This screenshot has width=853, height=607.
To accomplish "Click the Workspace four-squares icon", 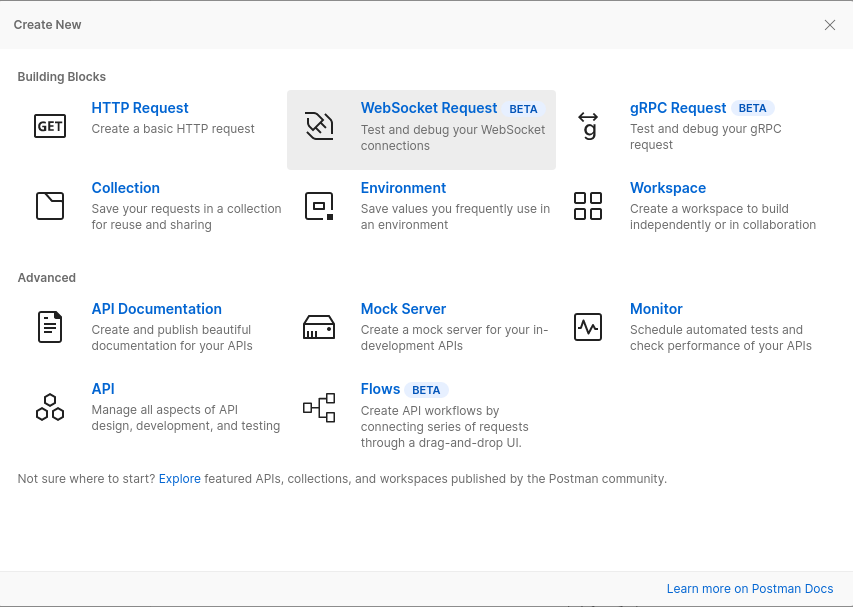I will (588, 206).
